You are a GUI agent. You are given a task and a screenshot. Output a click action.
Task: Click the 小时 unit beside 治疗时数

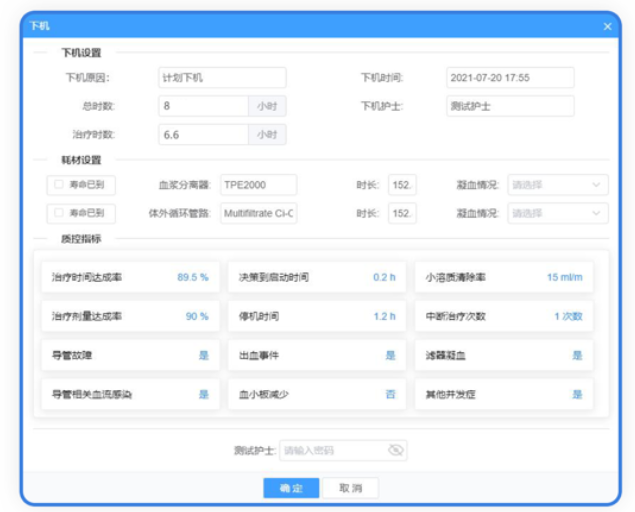(267, 134)
